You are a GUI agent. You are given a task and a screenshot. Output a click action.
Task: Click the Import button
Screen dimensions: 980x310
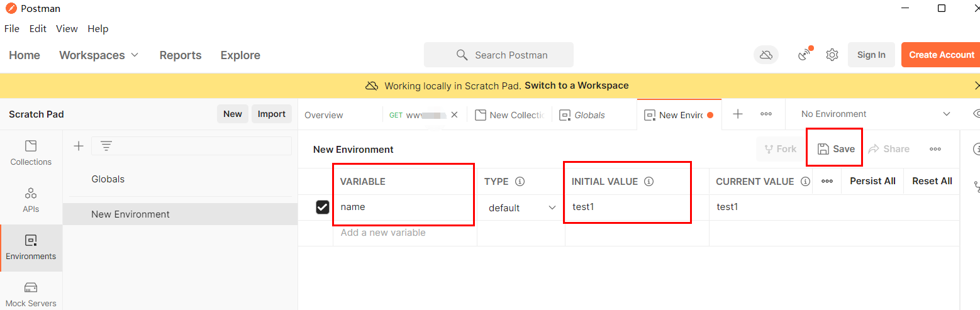[272, 114]
